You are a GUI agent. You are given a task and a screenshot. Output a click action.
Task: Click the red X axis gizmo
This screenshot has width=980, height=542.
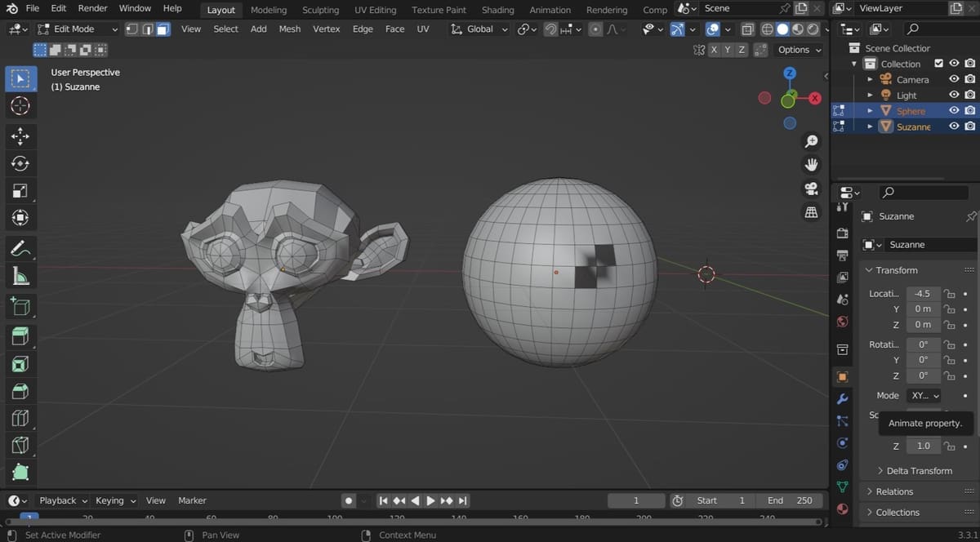(x=814, y=98)
